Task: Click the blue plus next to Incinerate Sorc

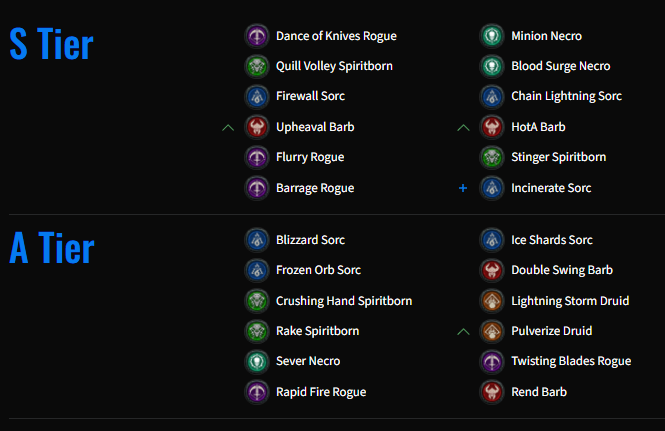Action: pos(463,188)
